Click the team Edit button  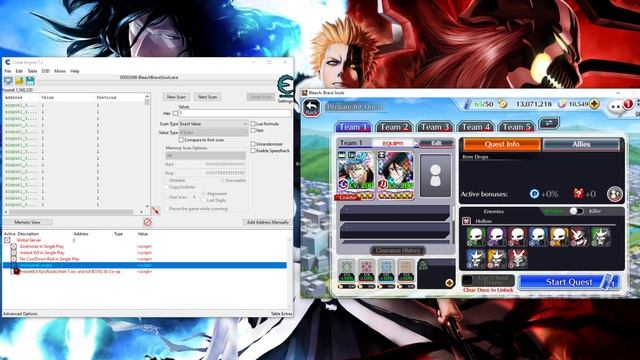click(437, 143)
